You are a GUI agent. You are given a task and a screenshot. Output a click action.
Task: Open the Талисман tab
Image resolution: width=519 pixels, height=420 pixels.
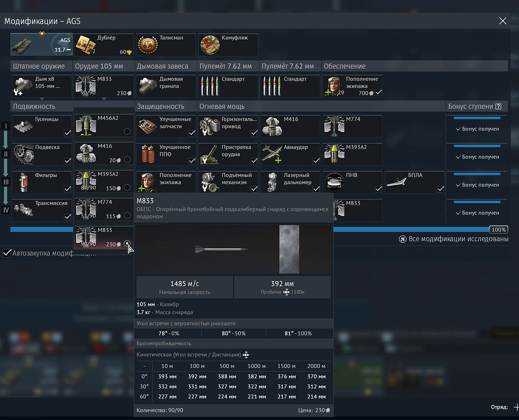click(166, 45)
